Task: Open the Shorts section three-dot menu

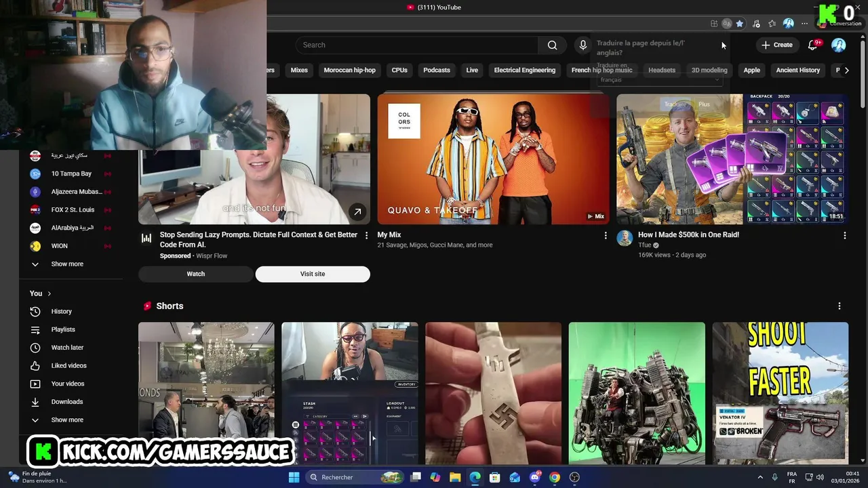Action: [x=840, y=306]
